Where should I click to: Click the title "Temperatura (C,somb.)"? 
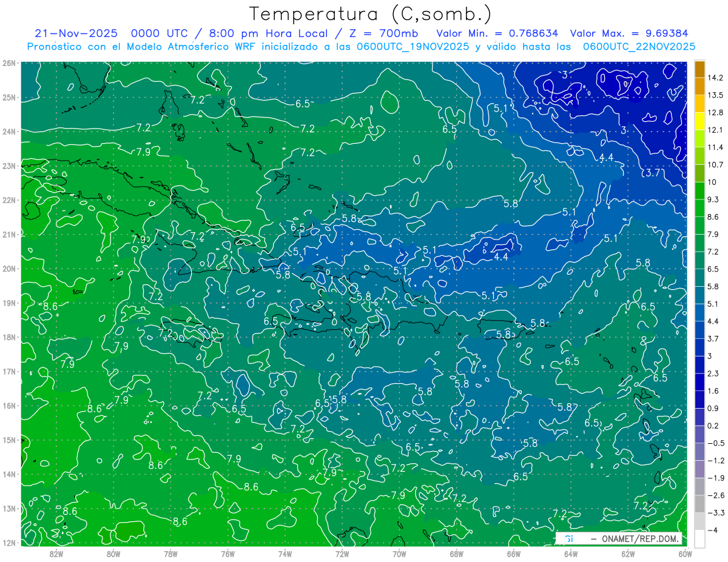pos(371,14)
